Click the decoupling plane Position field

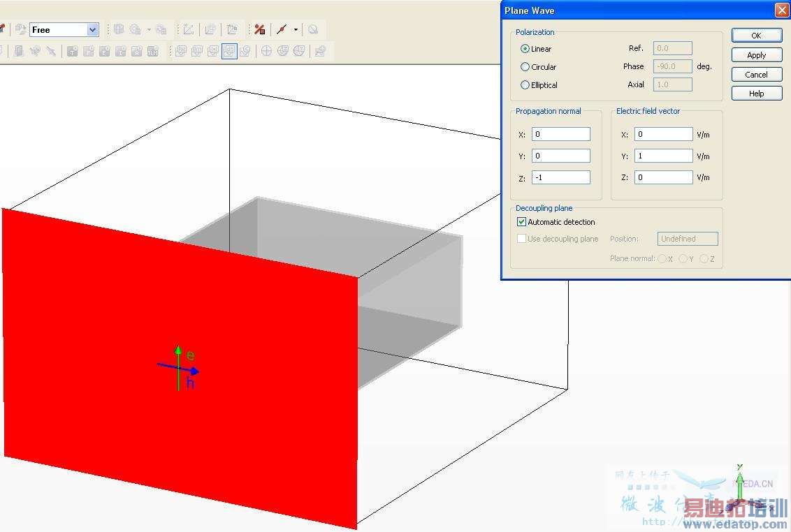688,239
